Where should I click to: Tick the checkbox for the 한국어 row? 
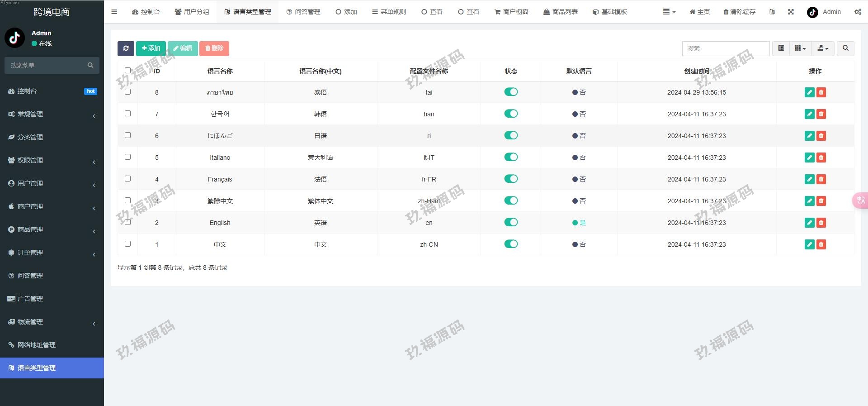click(x=127, y=114)
